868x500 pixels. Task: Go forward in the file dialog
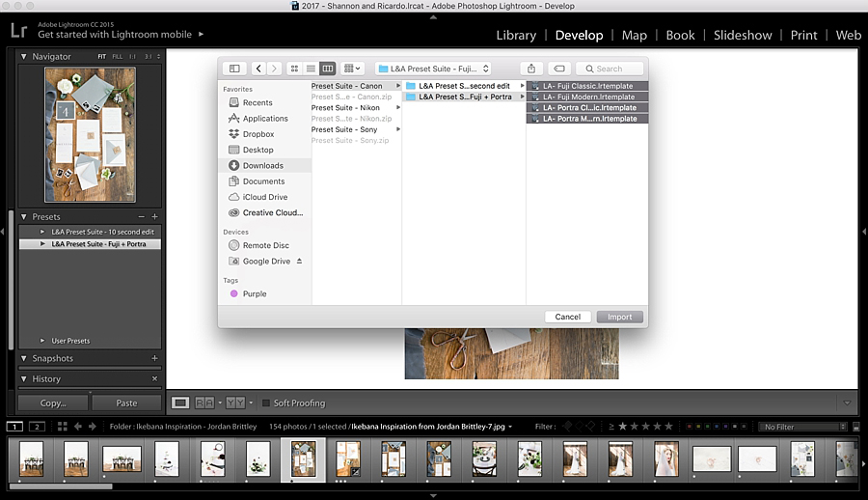tap(274, 69)
